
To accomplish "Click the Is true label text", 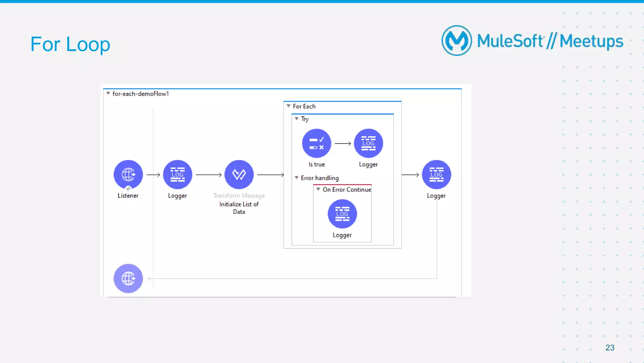I will [x=316, y=164].
